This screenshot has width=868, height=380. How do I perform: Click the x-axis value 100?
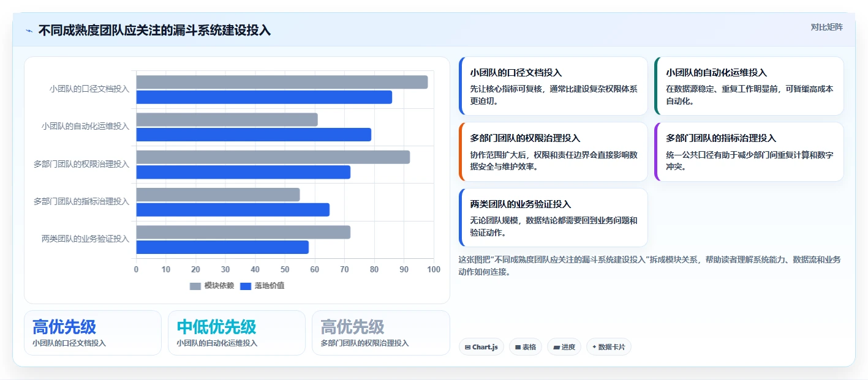(x=434, y=270)
